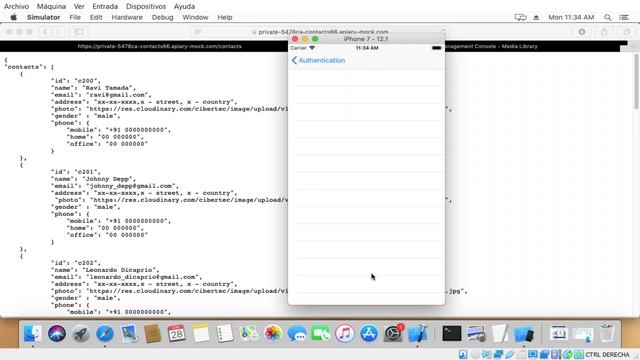Open Spotlight search magnifier in menu bar
Image resolution: width=640 pixels, height=360 pixels.
coord(608,17)
